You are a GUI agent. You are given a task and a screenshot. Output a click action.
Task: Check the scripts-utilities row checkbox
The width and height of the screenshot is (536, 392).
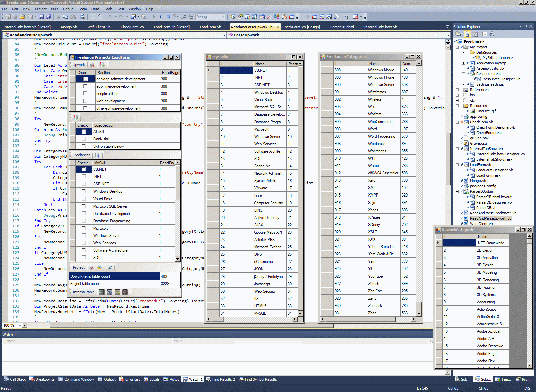[x=85, y=94]
